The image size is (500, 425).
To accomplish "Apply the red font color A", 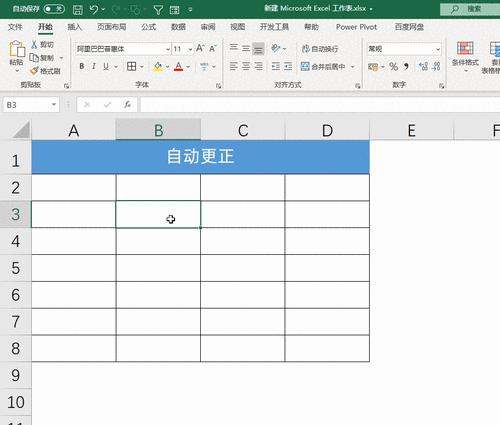I will [x=179, y=67].
